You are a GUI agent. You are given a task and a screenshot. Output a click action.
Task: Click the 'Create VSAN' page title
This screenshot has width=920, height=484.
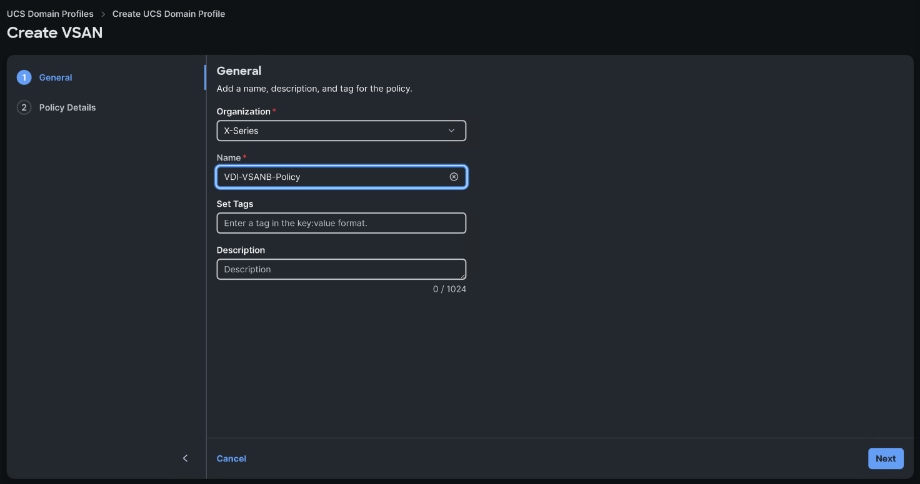click(x=55, y=33)
